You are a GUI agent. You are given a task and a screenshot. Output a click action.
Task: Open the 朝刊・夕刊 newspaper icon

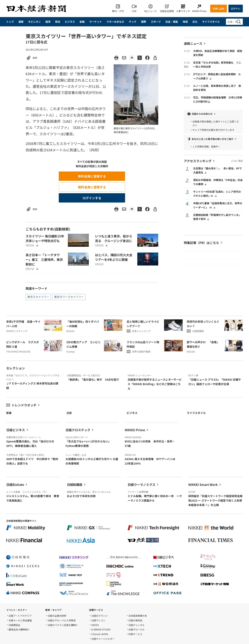pos(118,6)
